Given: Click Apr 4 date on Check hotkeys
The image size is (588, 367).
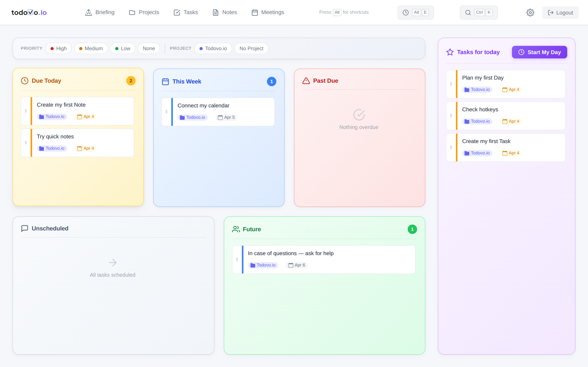Looking at the screenshot, I should click(x=511, y=121).
